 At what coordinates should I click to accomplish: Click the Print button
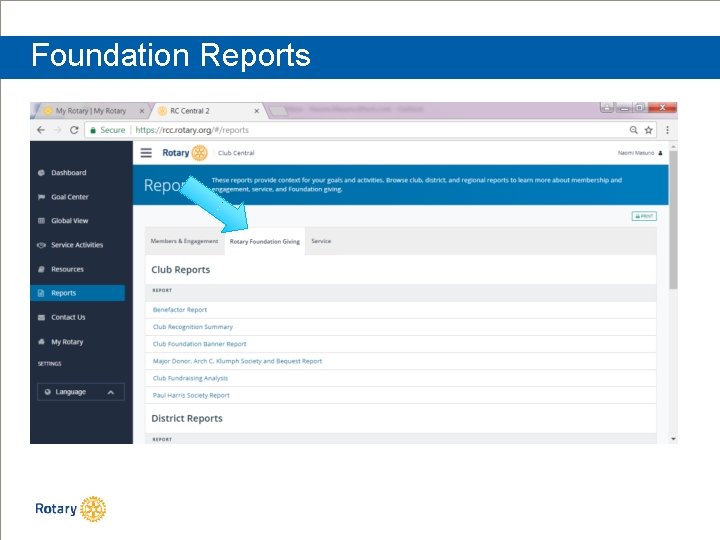[x=644, y=216]
